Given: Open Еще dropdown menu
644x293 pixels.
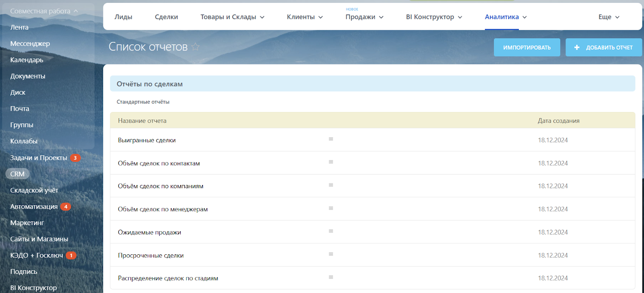Looking at the screenshot, I should [609, 17].
